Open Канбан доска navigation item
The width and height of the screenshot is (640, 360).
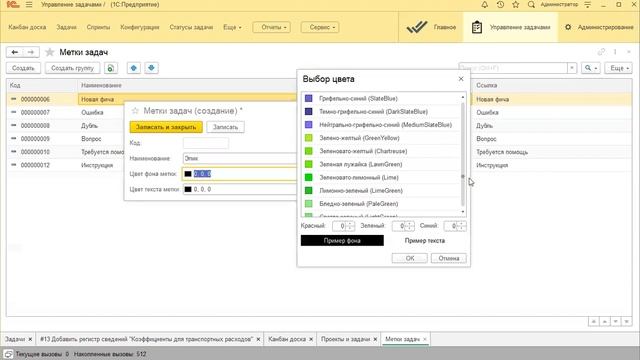point(27,27)
